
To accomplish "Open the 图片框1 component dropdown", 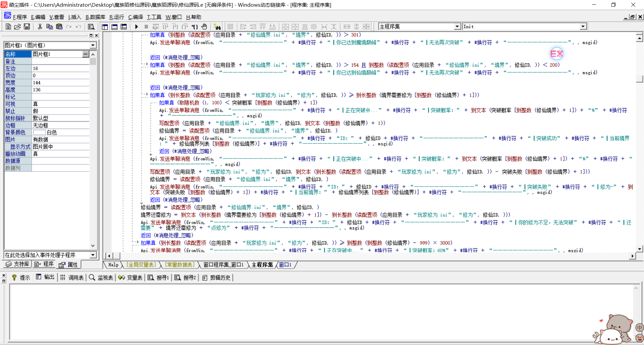I will click(x=93, y=45).
